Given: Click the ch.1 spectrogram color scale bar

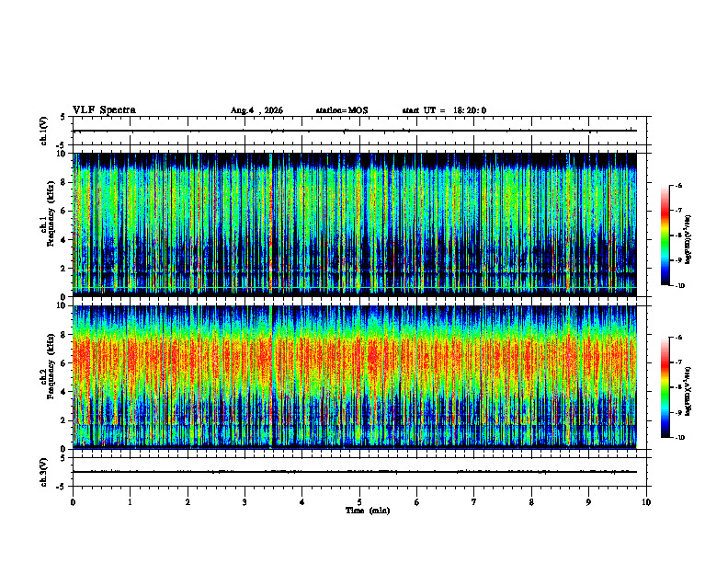Looking at the screenshot, I should tap(665, 236).
